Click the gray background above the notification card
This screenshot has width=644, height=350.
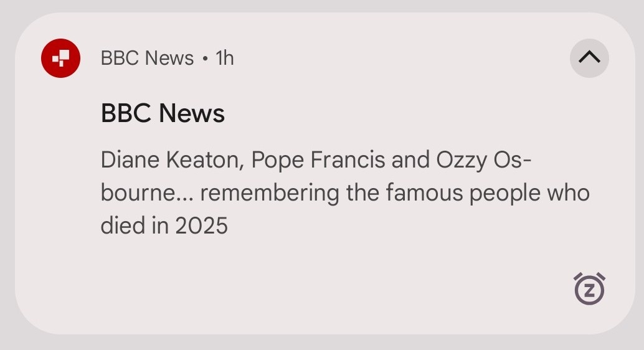(x=322, y=6)
